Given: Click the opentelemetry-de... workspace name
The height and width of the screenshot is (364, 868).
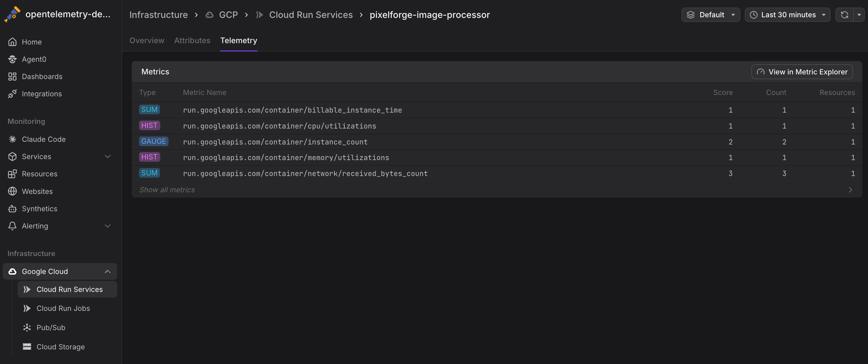Looking at the screenshot, I should pos(68,14).
